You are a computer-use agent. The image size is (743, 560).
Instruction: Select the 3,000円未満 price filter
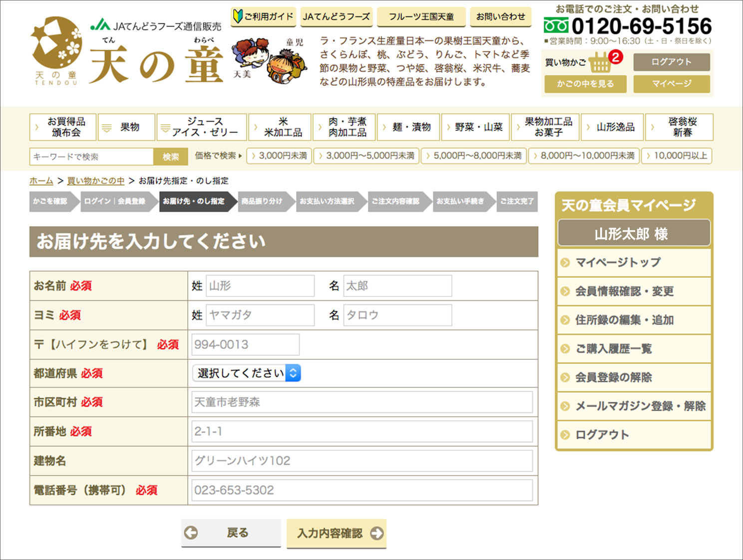280,156
